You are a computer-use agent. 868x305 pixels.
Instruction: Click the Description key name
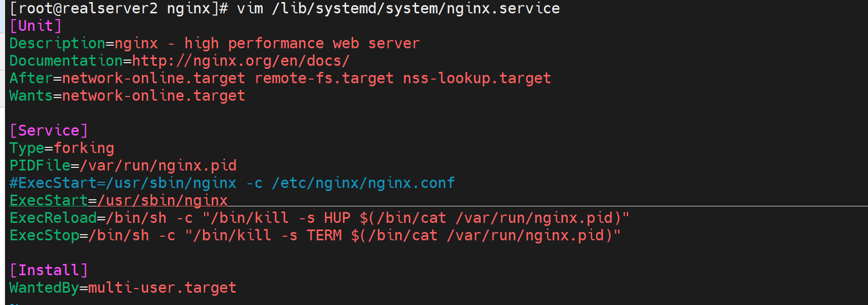[57, 43]
